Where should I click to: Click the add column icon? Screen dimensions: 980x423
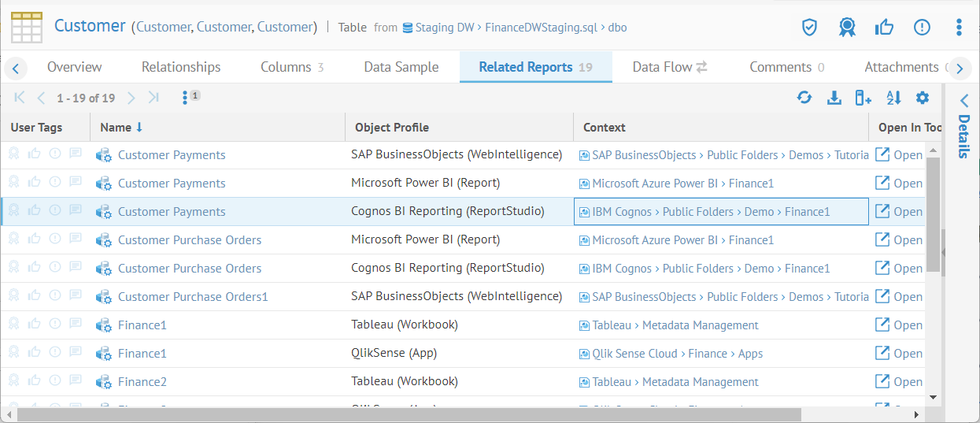pos(864,98)
